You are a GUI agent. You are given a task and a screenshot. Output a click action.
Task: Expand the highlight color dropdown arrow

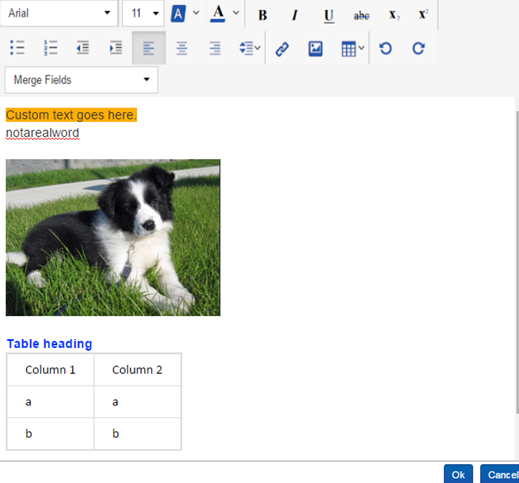(x=196, y=13)
